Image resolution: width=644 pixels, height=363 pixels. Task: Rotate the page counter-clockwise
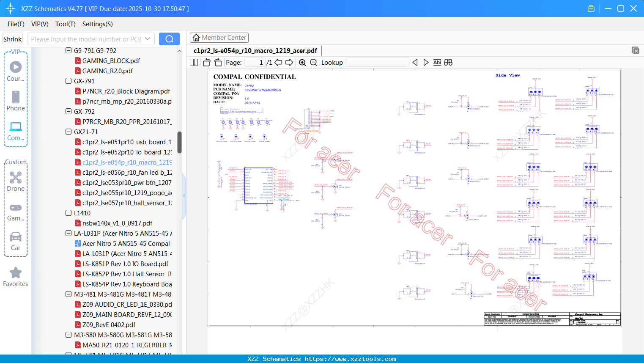(206, 62)
